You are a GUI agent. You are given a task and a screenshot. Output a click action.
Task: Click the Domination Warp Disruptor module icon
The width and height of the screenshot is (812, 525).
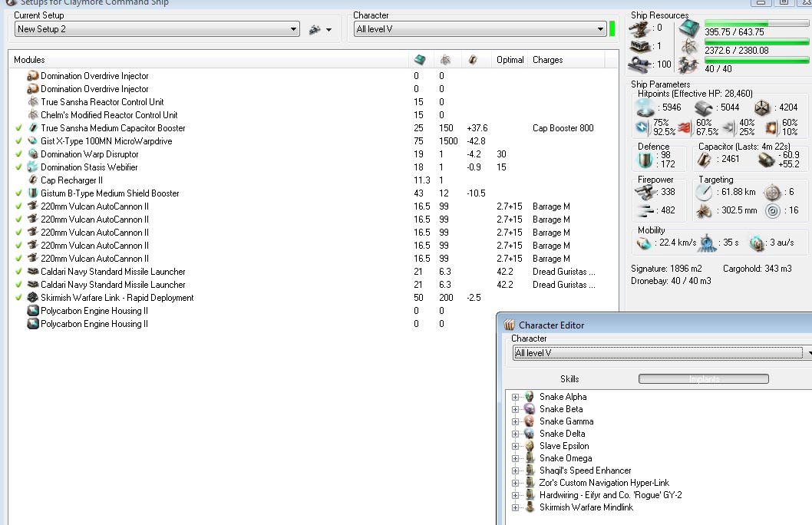[x=32, y=154]
